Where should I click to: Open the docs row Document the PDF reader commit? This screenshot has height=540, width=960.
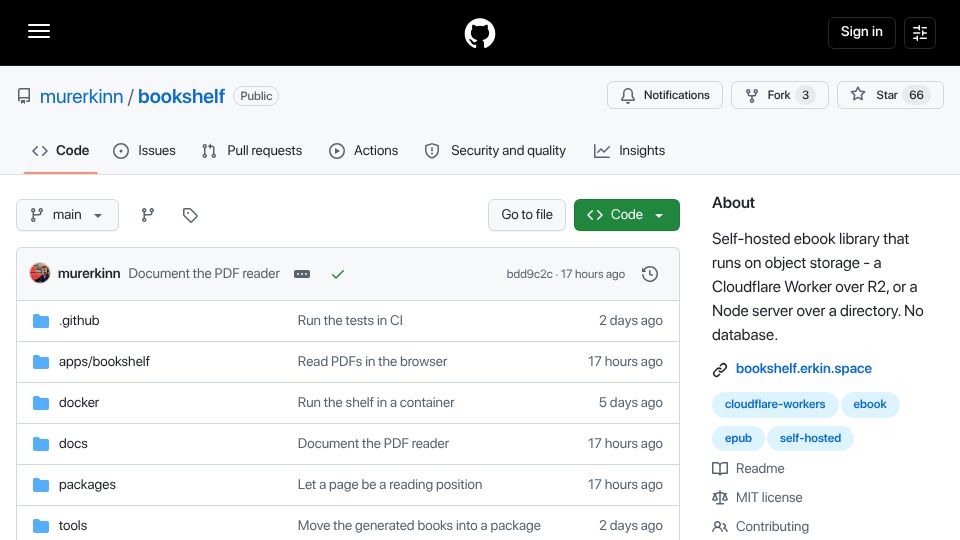pyautogui.click(x=373, y=443)
